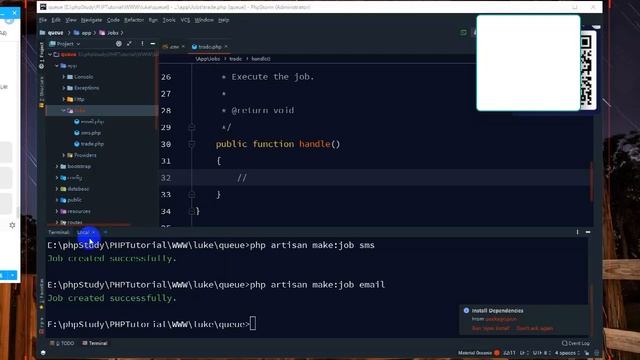Expand the config folder
The height and width of the screenshot is (360, 640).
[57, 178]
